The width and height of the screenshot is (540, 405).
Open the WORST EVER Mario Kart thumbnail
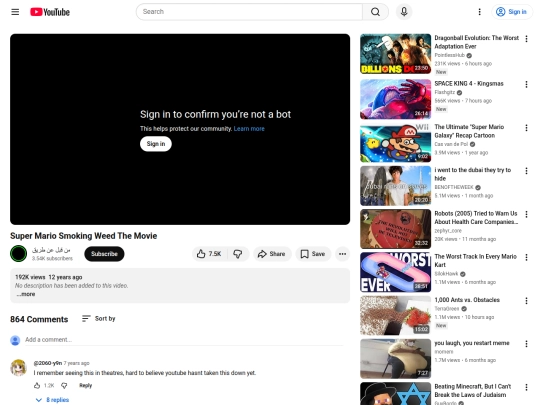tap(395, 272)
